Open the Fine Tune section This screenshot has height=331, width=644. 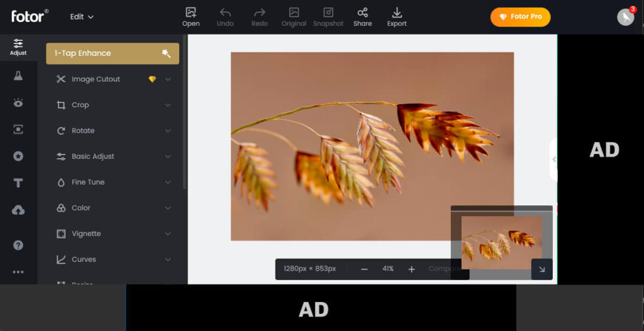[113, 182]
